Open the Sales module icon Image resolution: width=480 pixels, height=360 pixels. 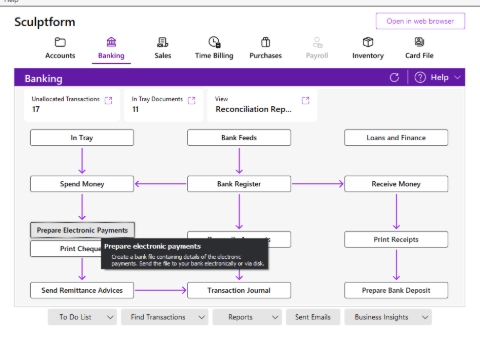click(163, 42)
